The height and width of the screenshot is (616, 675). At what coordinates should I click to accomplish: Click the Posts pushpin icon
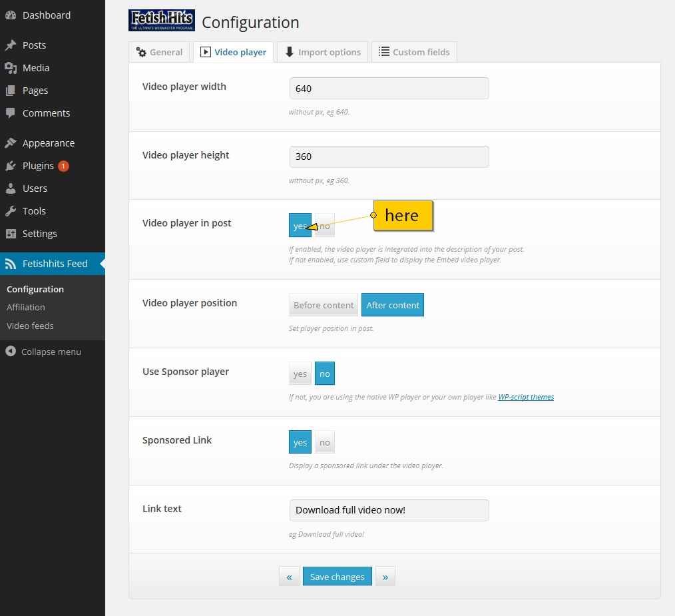(x=11, y=45)
